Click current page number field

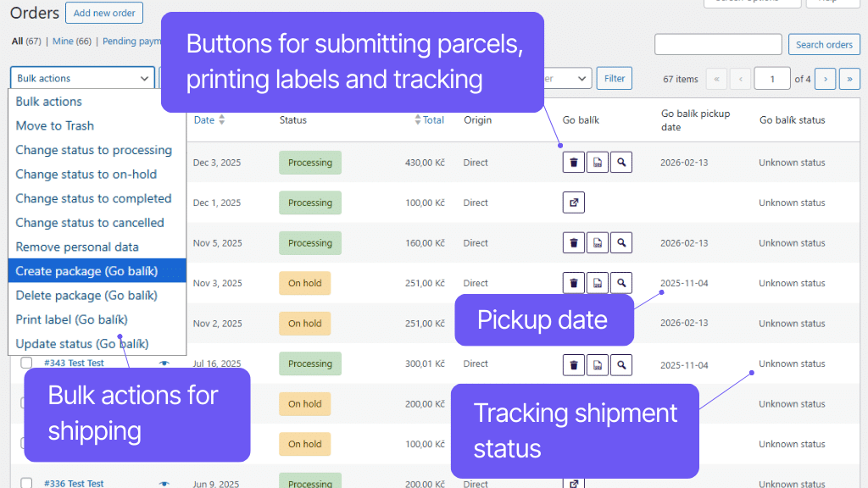(771, 79)
